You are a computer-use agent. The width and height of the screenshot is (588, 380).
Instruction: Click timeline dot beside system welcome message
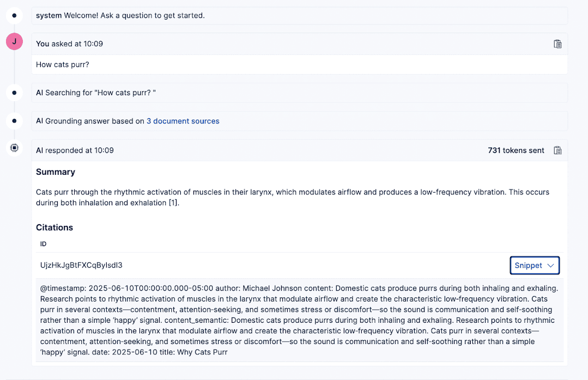click(x=14, y=15)
